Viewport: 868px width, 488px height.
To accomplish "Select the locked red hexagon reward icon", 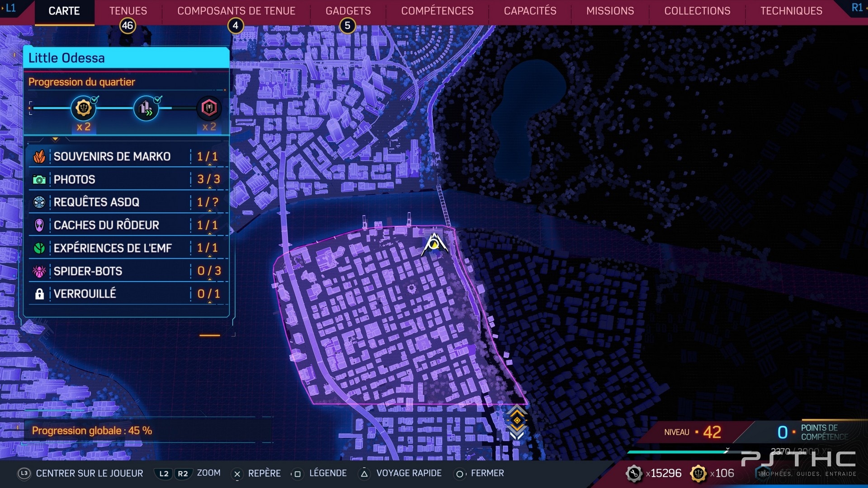I will pos(209,108).
